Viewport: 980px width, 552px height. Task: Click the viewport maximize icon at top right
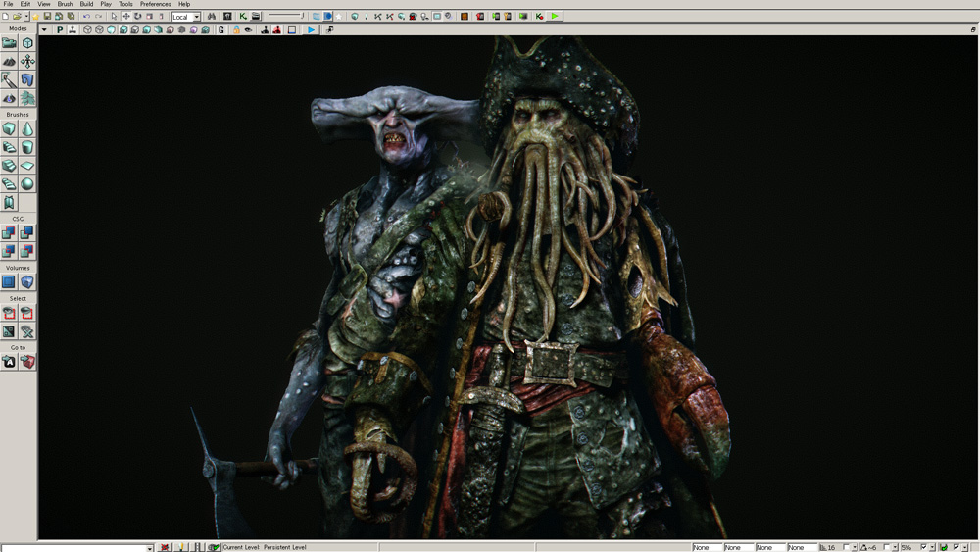point(973,29)
